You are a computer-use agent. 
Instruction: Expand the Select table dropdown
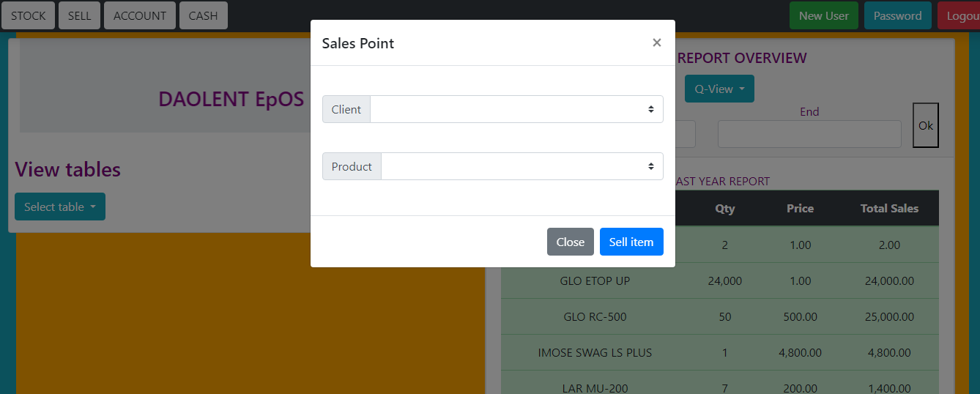(60, 207)
